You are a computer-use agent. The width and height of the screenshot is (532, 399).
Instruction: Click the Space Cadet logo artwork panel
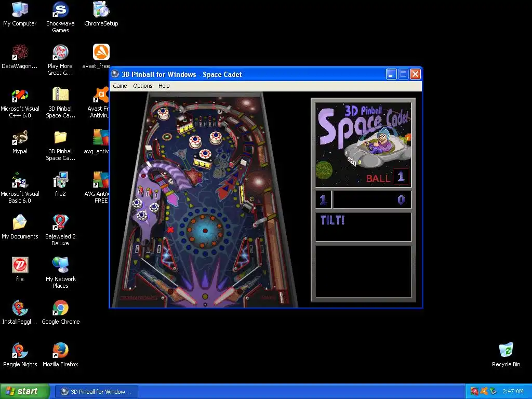363,144
